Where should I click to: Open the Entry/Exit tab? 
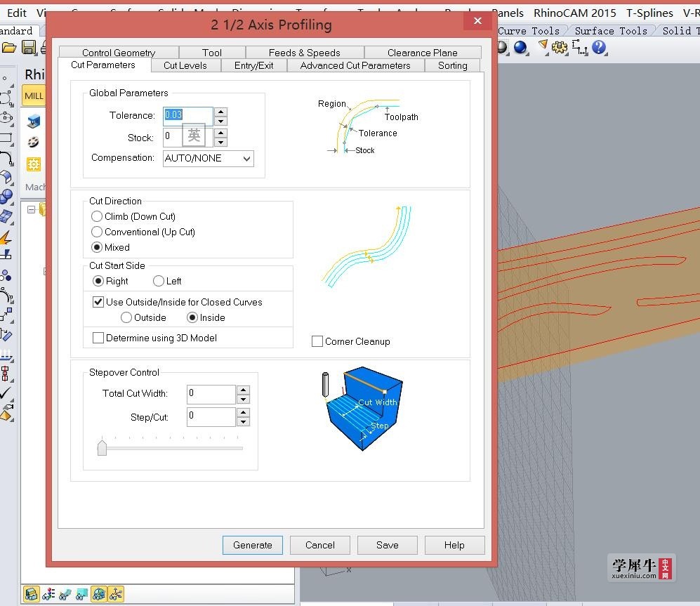click(254, 65)
